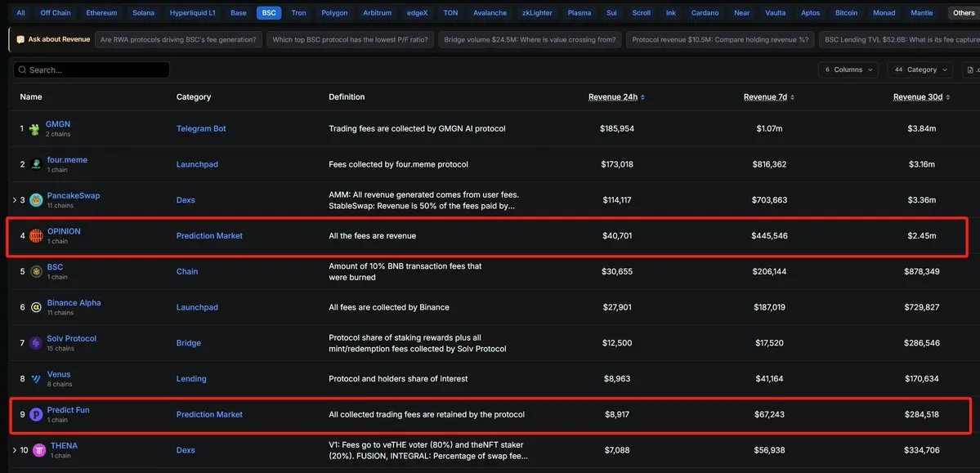Click the search magnifier icon
The image size is (980, 473).
pos(23,70)
